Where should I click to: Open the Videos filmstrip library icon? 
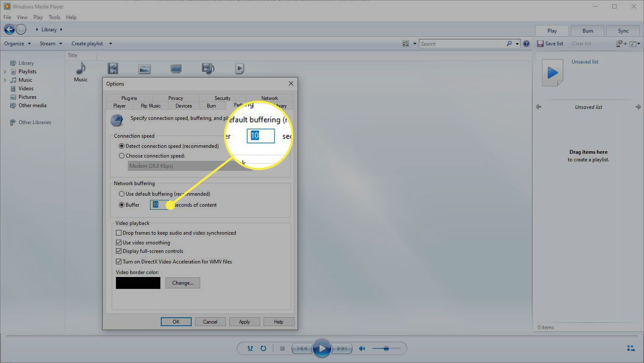pyautogui.click(x=113, y=68)
